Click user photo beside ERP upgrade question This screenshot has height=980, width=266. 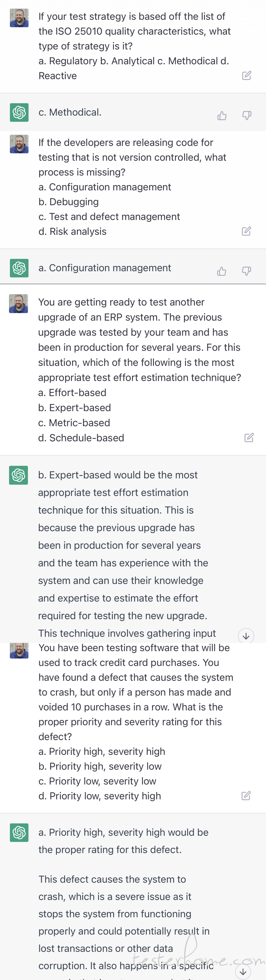[19, 304]
